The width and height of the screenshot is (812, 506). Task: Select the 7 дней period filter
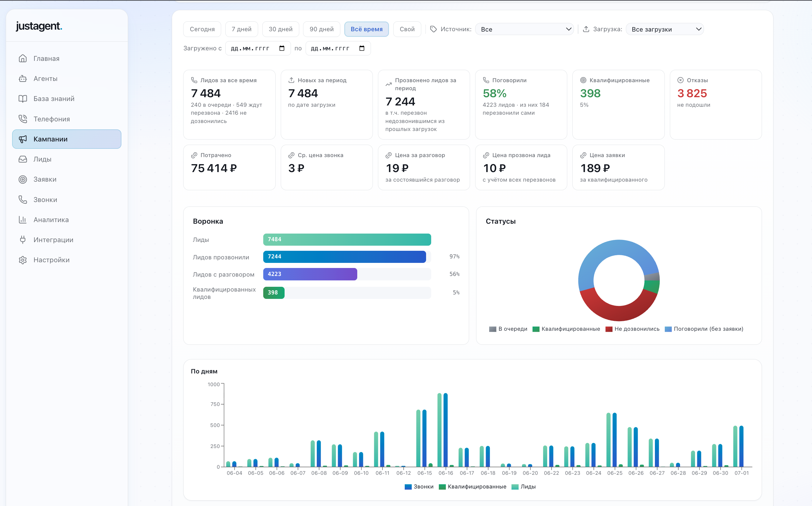click(242, 29)
